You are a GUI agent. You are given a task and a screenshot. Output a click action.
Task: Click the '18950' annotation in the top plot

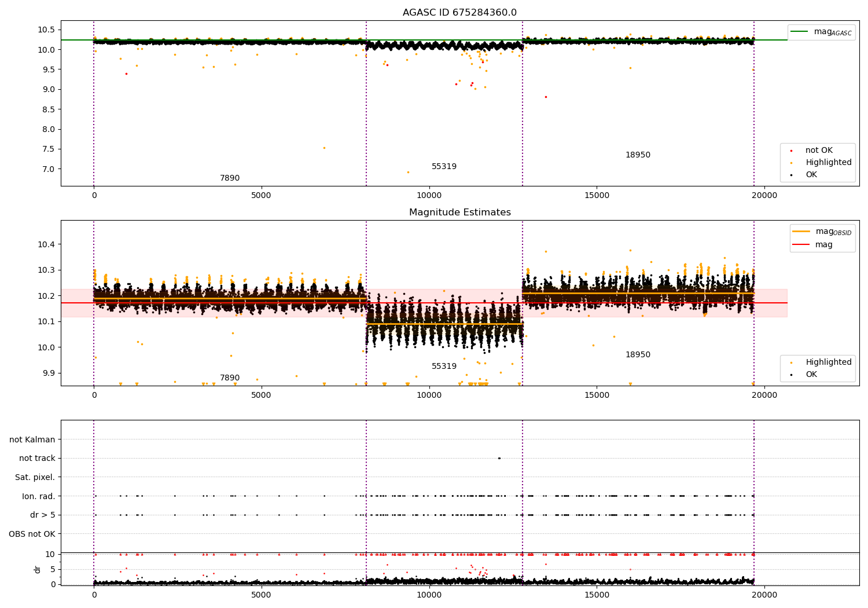(638, 155)
